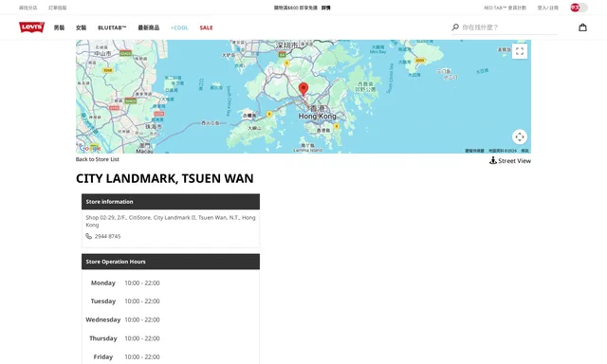Screen dimensions: 607x364
Task: Select the red store location pin
Action: (x=303, y=89)
